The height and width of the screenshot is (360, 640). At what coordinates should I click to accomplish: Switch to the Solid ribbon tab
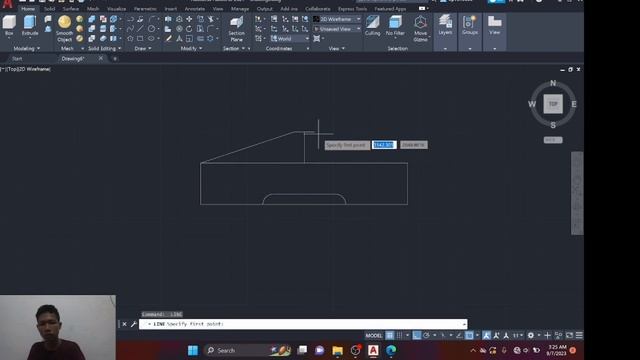pyautogui.click(x=49, y=9)
